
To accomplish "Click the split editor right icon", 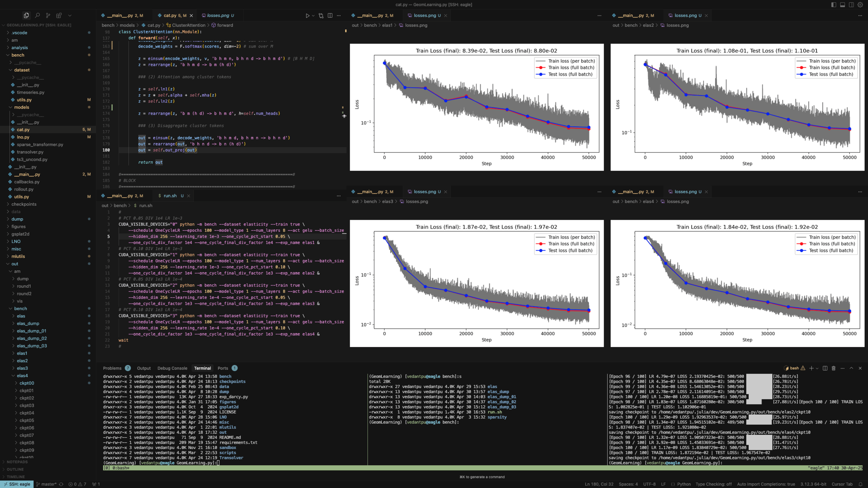I will point(330,16).
